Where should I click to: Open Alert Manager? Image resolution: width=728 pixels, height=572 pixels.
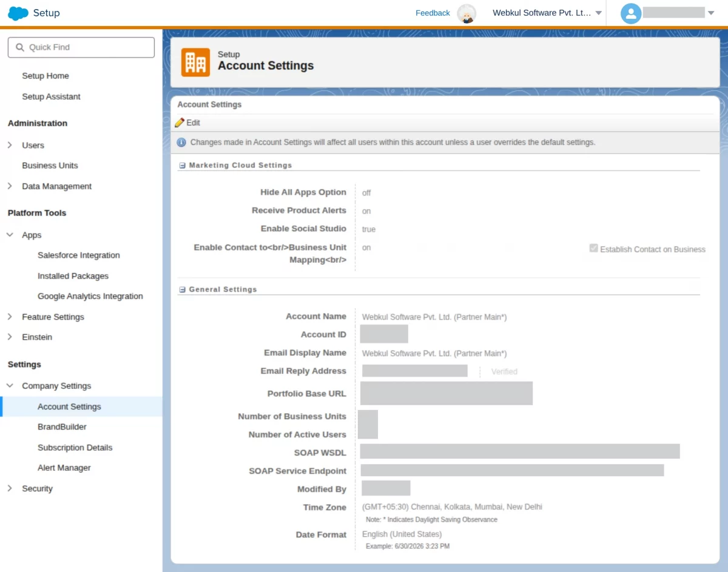pos(64,468)
